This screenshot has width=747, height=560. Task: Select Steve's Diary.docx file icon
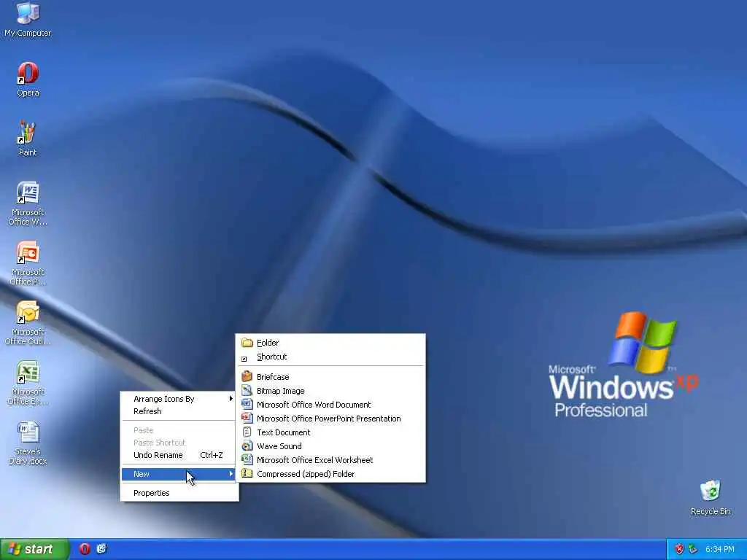tap(28, 443)
